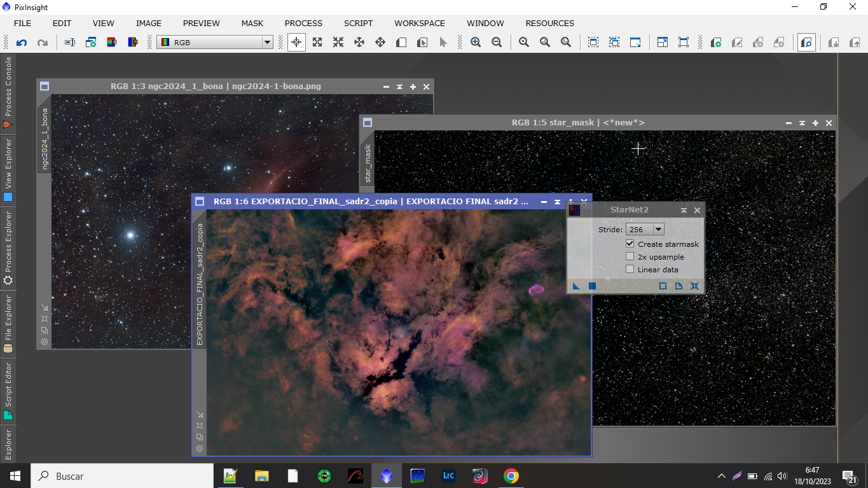
Task: Click the Windows Buscar search box
Action: click(122, 476)
